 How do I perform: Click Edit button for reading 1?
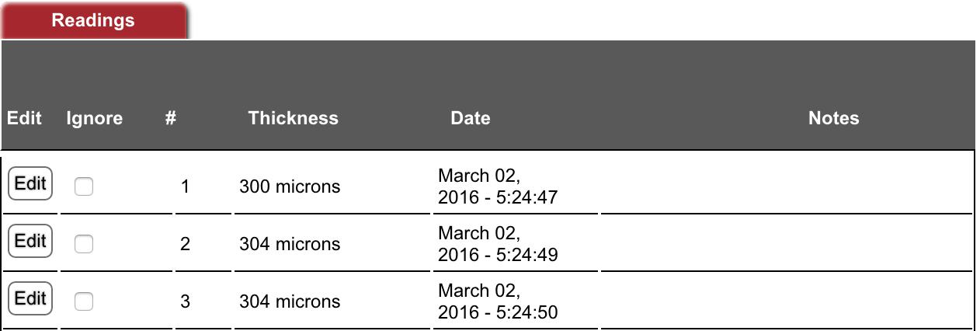pyautogui.click(x=30, y=184)
